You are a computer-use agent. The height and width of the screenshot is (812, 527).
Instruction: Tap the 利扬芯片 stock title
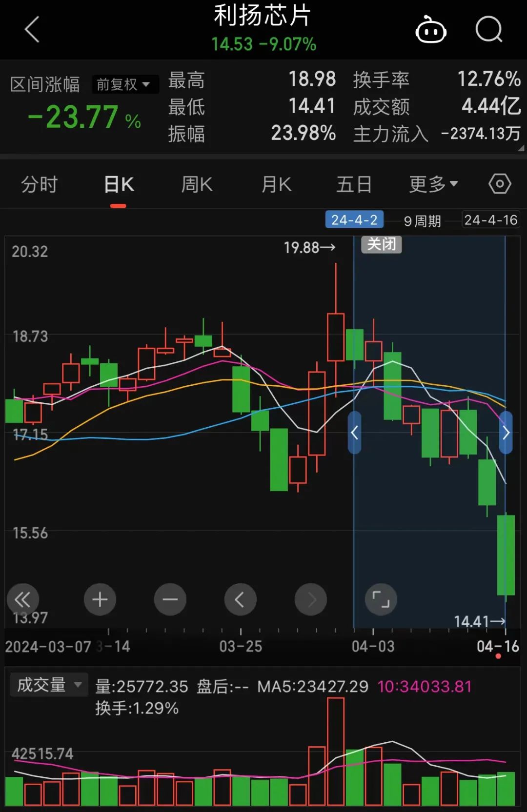(263, 16)
